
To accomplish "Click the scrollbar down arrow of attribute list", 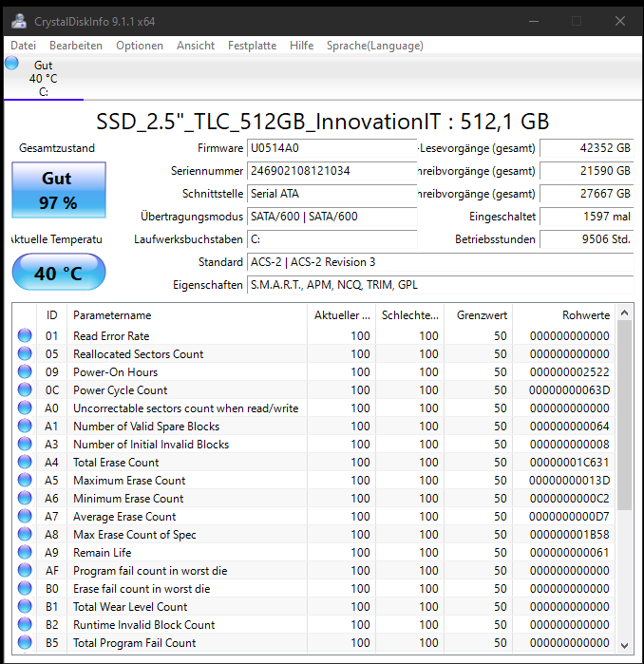I will (624, 645).
